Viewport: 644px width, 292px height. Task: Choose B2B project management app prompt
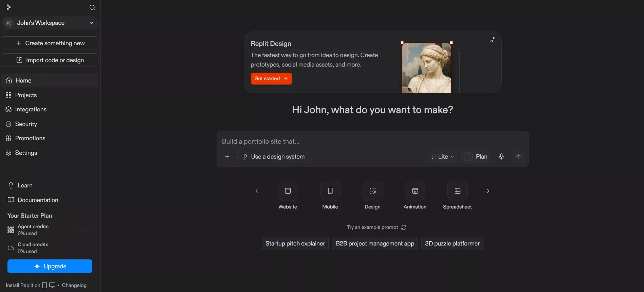tap(375, 243)
